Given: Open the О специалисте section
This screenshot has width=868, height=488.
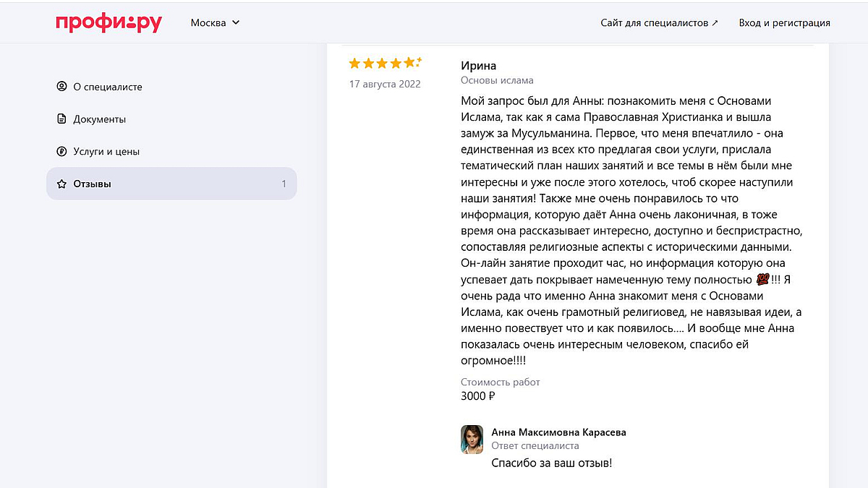Looking at the screenshot, I should coord(108,87).
